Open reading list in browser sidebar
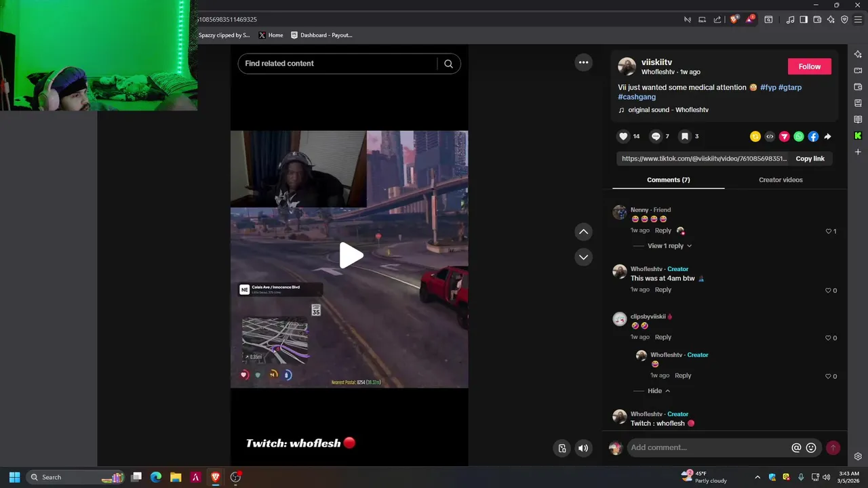This screenshot has height=488, width=868. [x=858, y=119]
